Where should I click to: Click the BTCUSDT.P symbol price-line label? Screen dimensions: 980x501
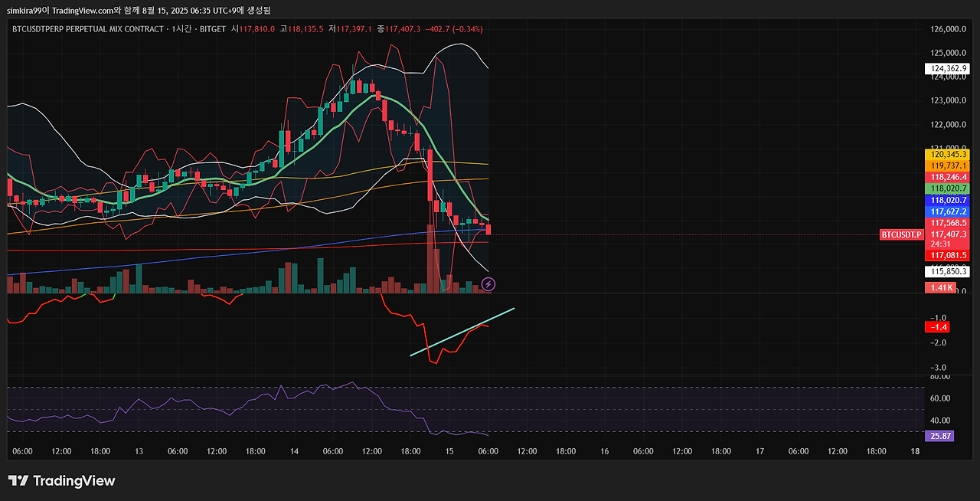901,234
